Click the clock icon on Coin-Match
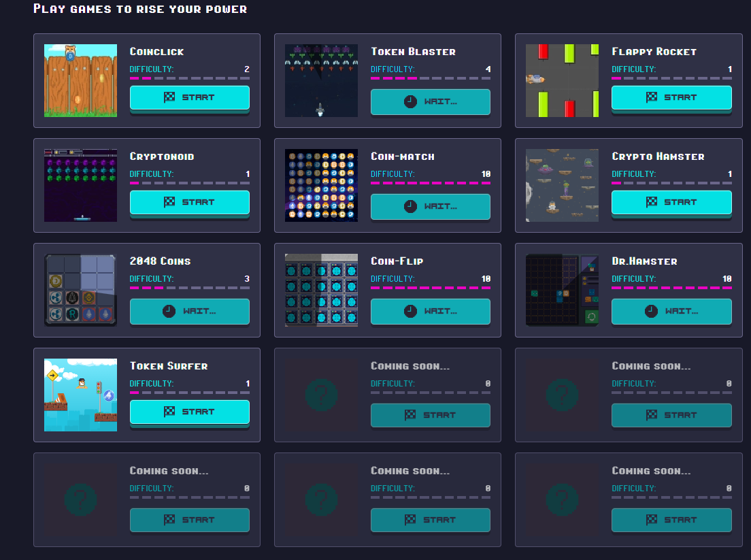Screen dimensions: 751x560 coord(410,206)
